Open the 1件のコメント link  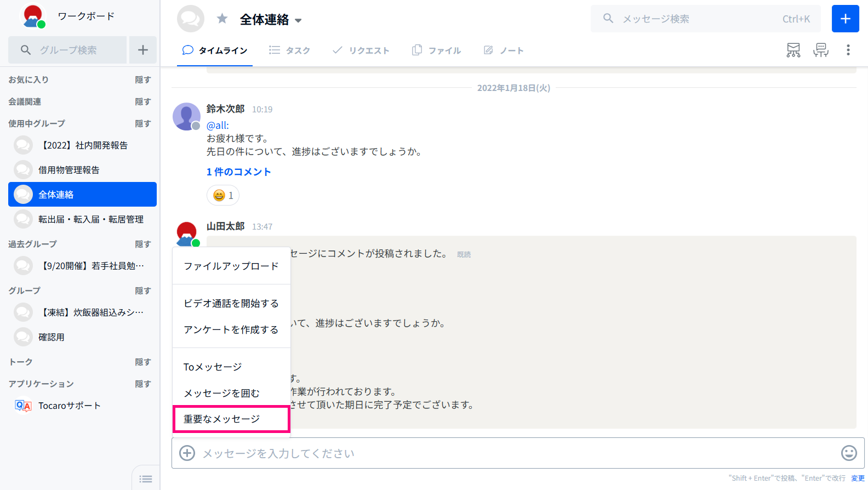click(238, 172)
